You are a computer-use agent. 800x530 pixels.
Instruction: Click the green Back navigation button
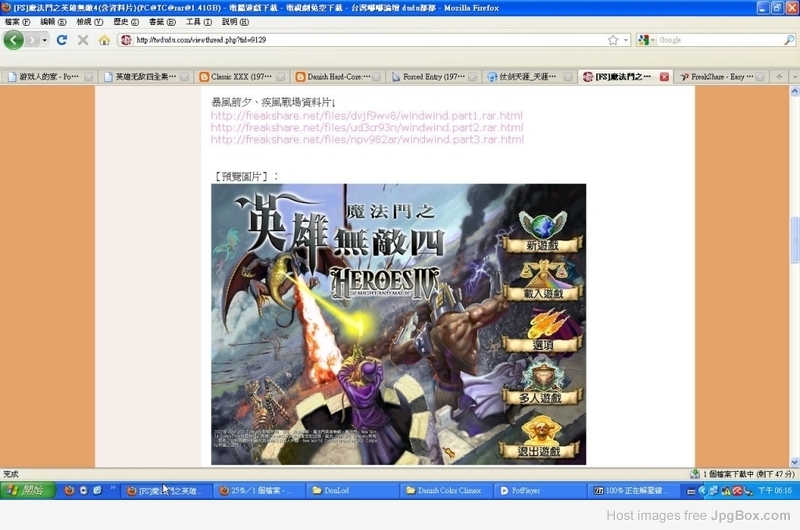point(13,40)
